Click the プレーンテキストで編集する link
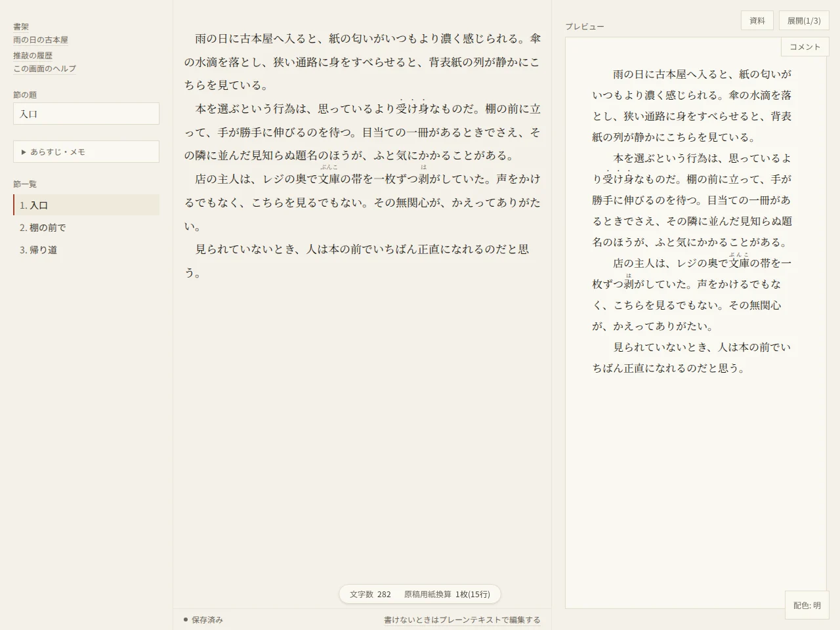The image size is (840, 630). (x=462, y=619)
